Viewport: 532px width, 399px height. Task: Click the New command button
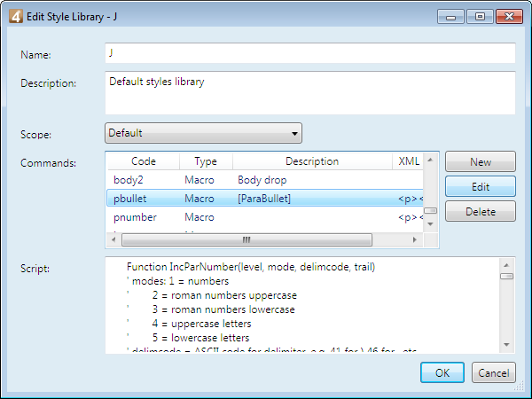click(481, 162)
